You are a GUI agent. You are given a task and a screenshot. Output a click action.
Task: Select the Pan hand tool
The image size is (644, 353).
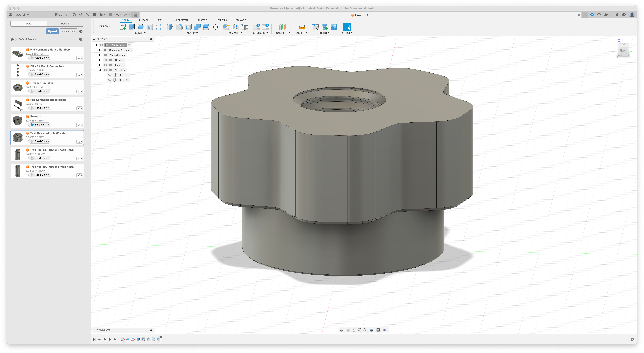(x=354, y=330)
